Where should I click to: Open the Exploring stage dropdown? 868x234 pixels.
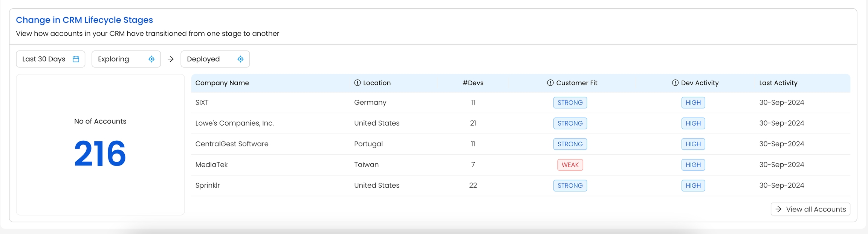126,59
